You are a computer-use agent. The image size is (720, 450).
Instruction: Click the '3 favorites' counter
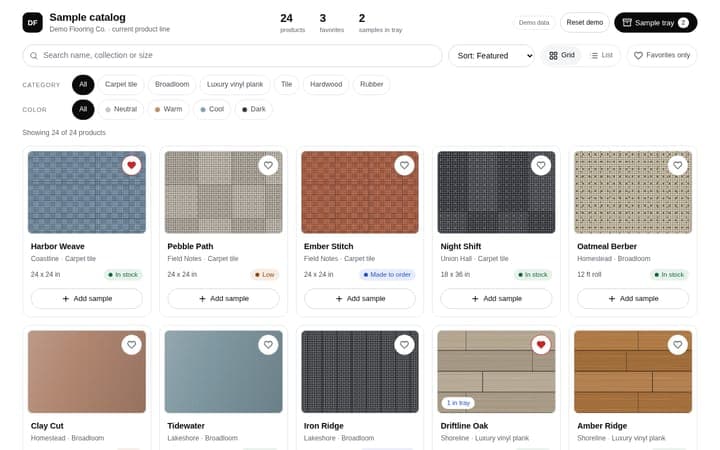pos(332,22)
